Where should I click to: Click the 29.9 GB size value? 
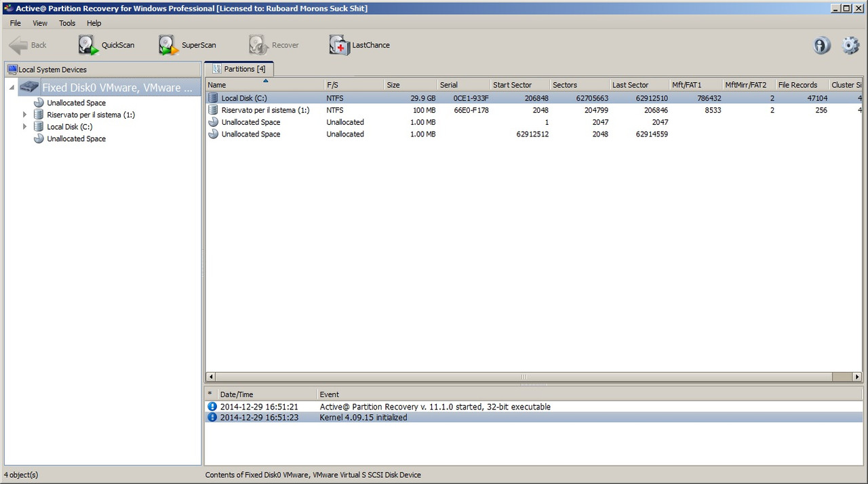click(422, 98)
